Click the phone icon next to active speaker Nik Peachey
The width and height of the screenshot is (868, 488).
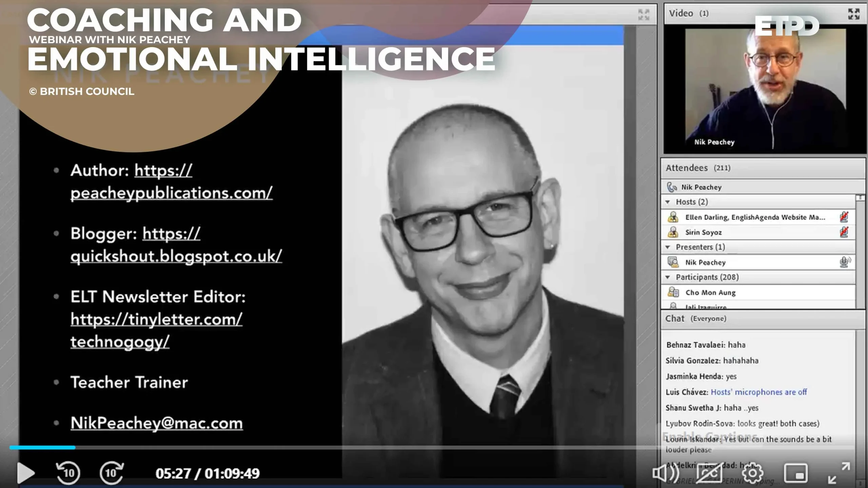click(672, 187)
